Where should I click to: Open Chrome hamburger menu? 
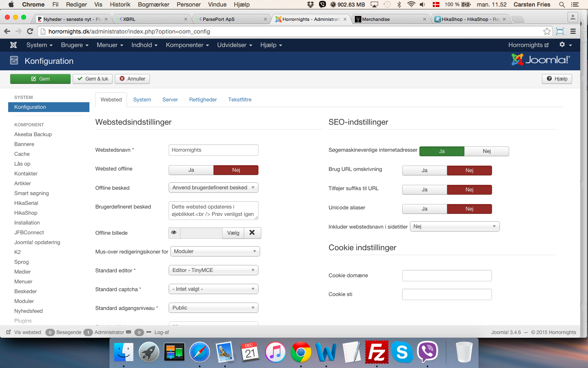(573, 31)
